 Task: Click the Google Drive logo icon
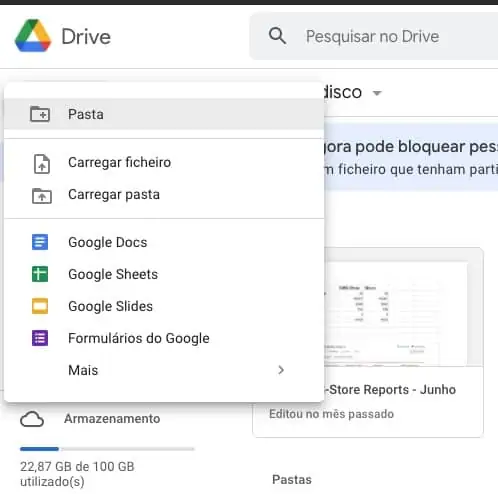pyautogui.click(x=33, y=36)
